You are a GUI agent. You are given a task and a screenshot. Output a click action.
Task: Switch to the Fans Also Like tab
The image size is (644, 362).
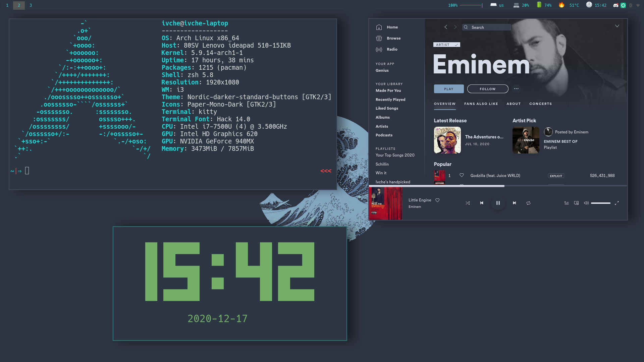pos(481,104)
